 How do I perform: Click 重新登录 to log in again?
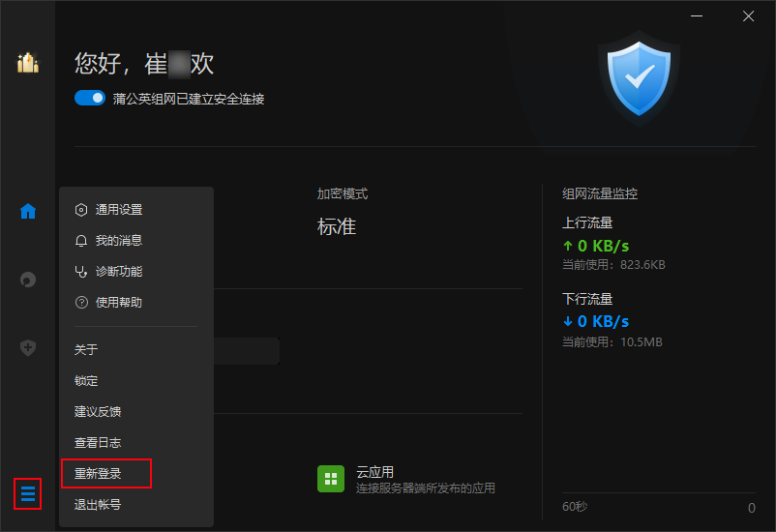click(x=98, y=474)
